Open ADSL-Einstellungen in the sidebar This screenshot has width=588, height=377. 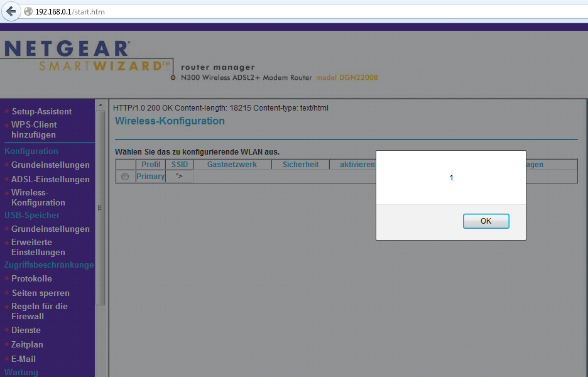coord(50,179)
